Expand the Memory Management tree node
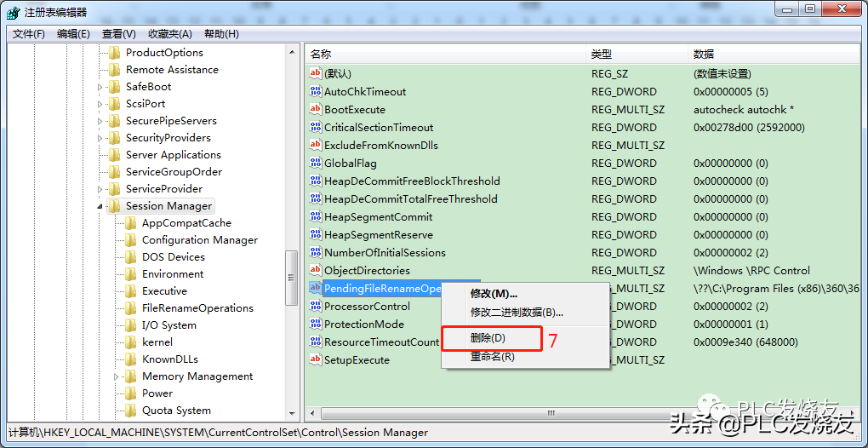This screenshot has height=448, width=868. (x=117, y=376)
